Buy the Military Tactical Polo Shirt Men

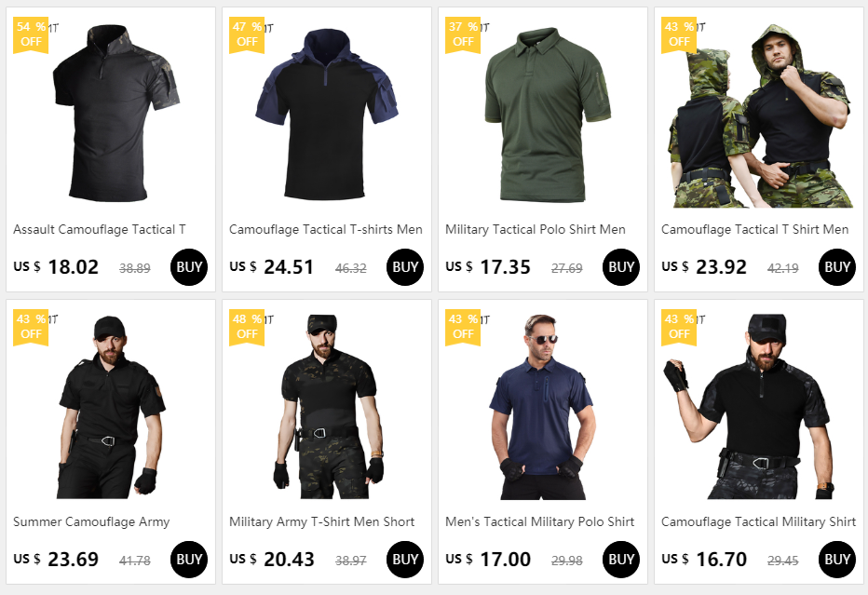pos(621,267)
